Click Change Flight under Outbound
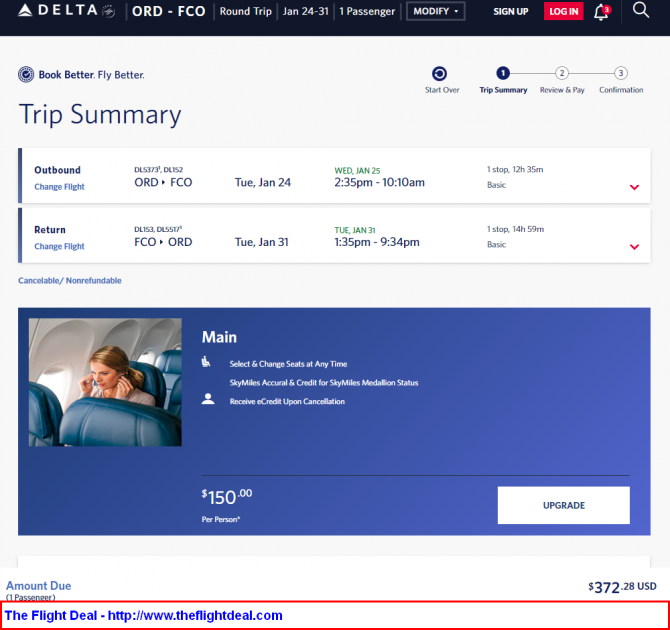This screenshot has height=630, width=670. [x=59, y=187]
